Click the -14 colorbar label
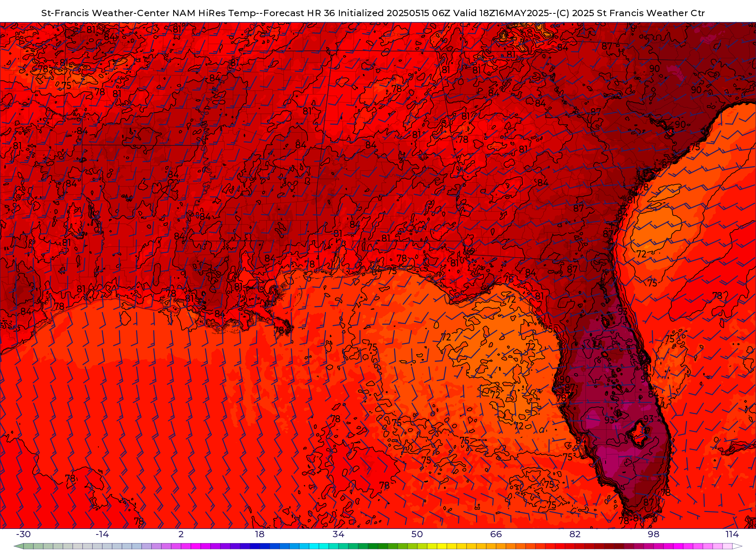Image resolution: width=756 pixels, height=551 pixels. coord(102,534)
